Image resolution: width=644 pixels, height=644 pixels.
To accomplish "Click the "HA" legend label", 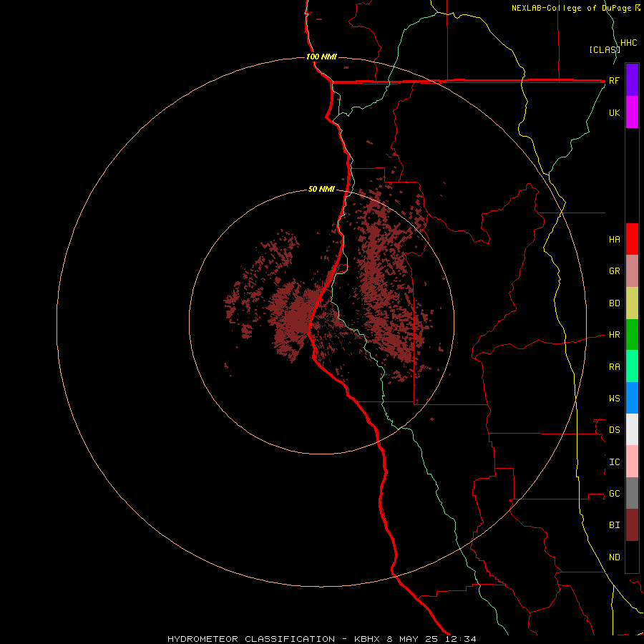I will (x=614, y=240).
